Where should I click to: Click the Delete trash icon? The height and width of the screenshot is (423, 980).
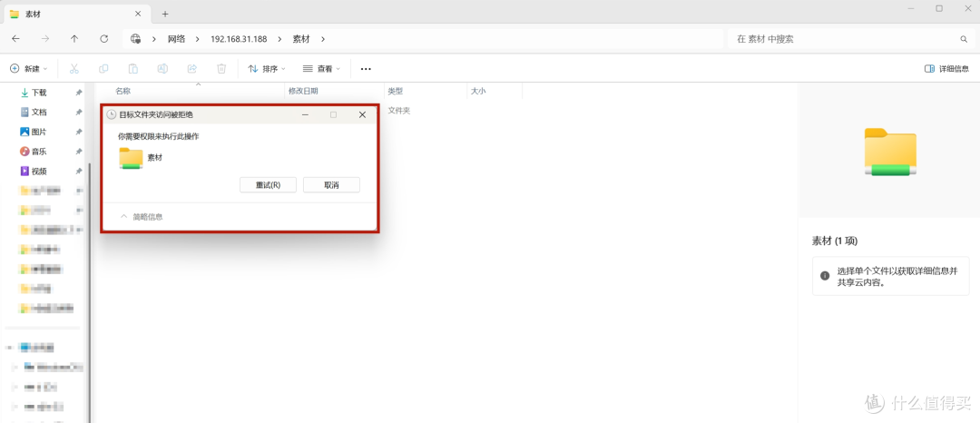tap(221, 69)
